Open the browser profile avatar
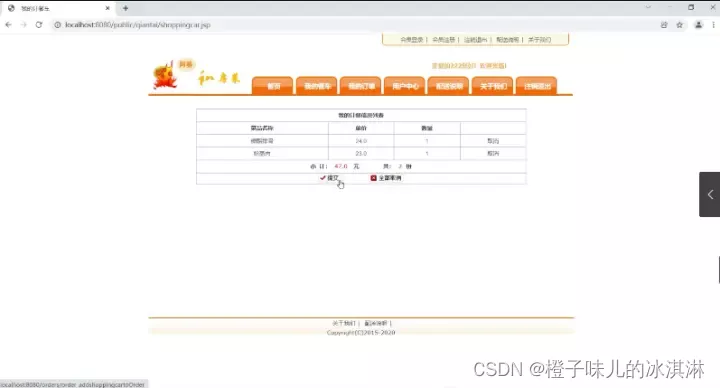This screenshot has height=388, width=720. coord(698,25)
